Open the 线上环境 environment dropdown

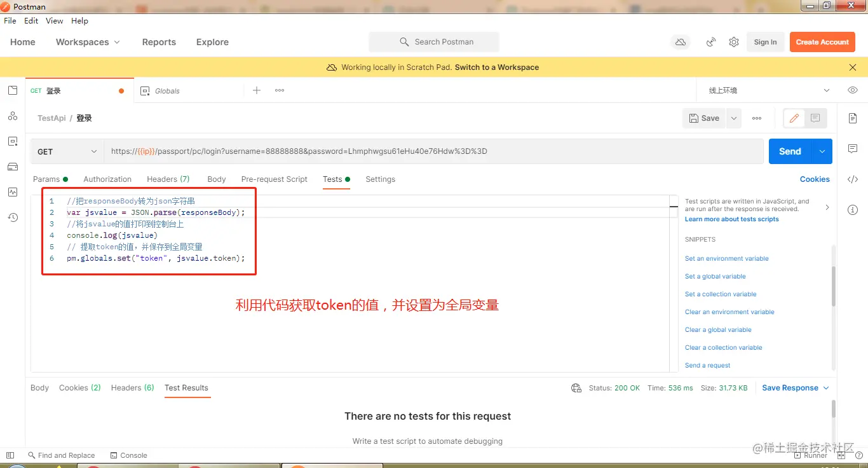[x=769, y=90]
